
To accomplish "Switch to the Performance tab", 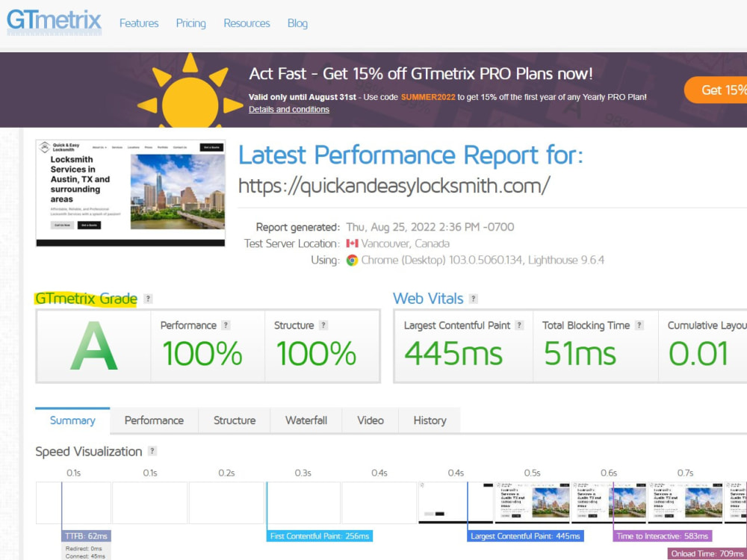I will tap(154, 420).
